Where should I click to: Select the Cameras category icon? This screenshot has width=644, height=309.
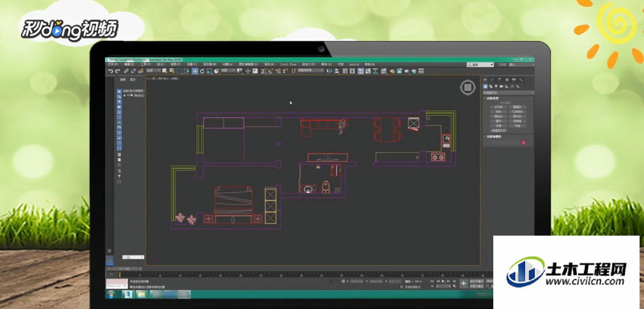point(501,86)
